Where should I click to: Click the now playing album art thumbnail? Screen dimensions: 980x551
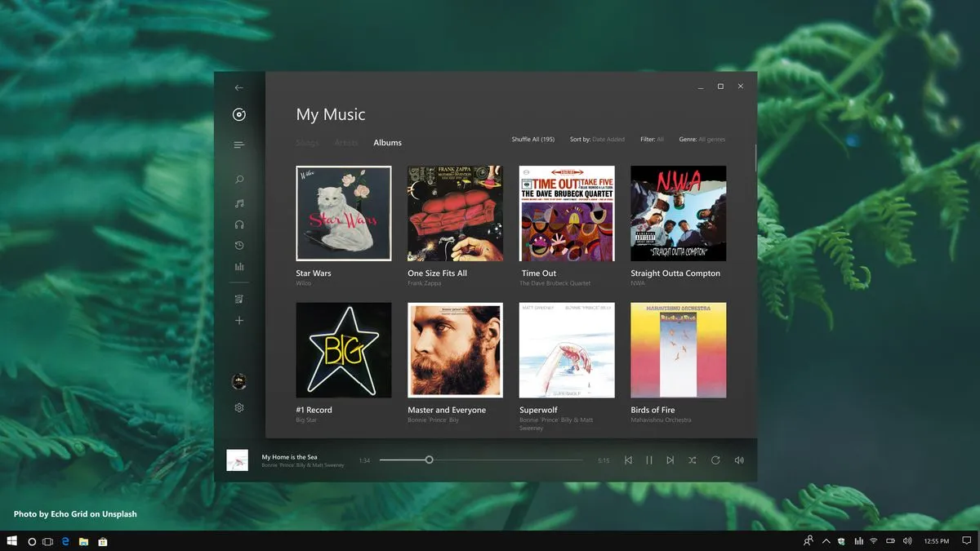click(237, 460)
